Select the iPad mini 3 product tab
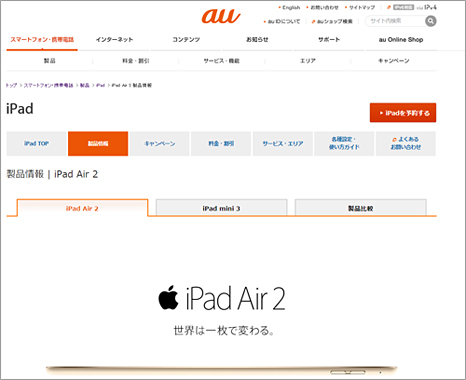The width and height of the screenshot is (466, 380). click(221, 208)
